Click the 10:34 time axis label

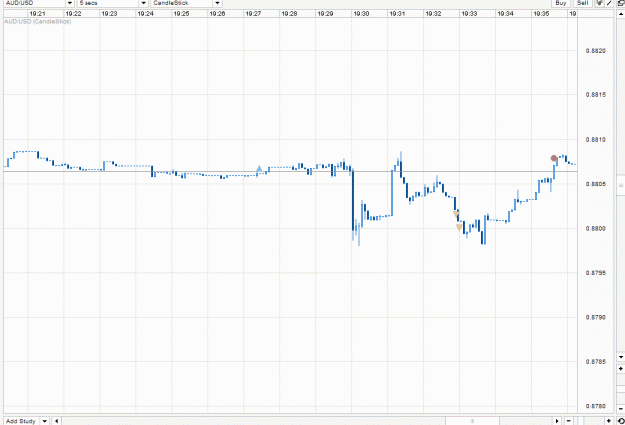point(505,14)
